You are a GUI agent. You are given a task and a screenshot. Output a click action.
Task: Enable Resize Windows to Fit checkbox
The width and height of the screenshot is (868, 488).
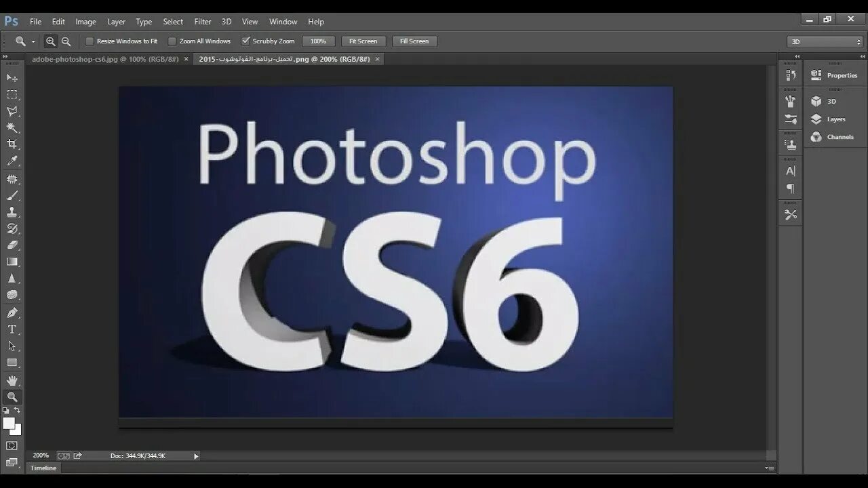[x=90, y=41]
